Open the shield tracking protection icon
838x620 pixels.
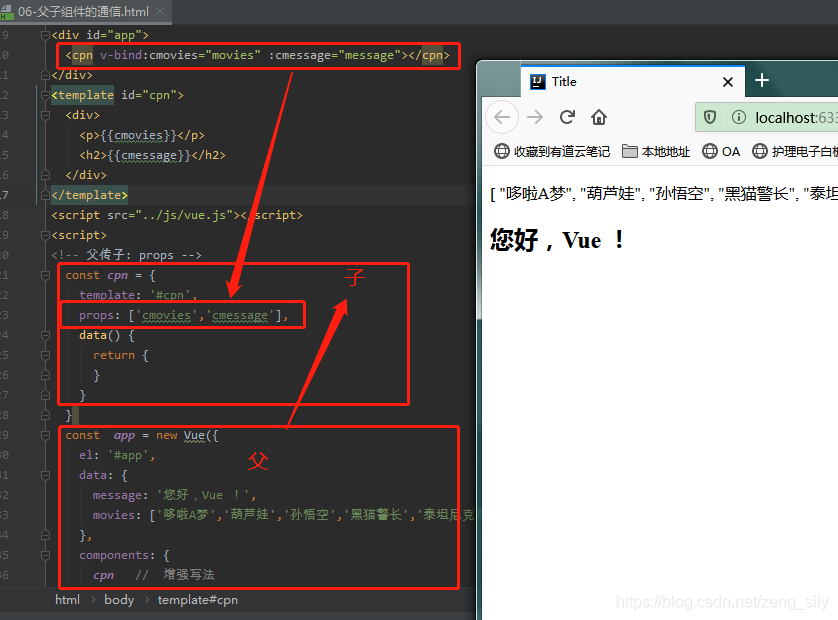[x=710, y=117]
